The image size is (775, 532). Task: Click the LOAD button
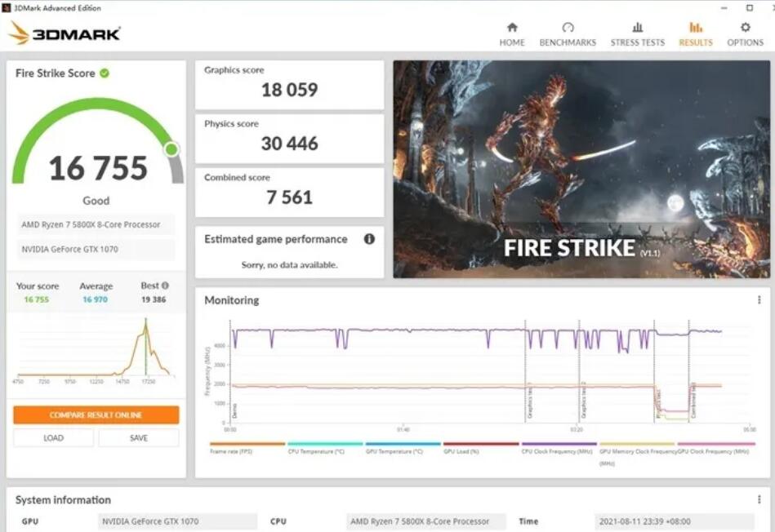52,437
